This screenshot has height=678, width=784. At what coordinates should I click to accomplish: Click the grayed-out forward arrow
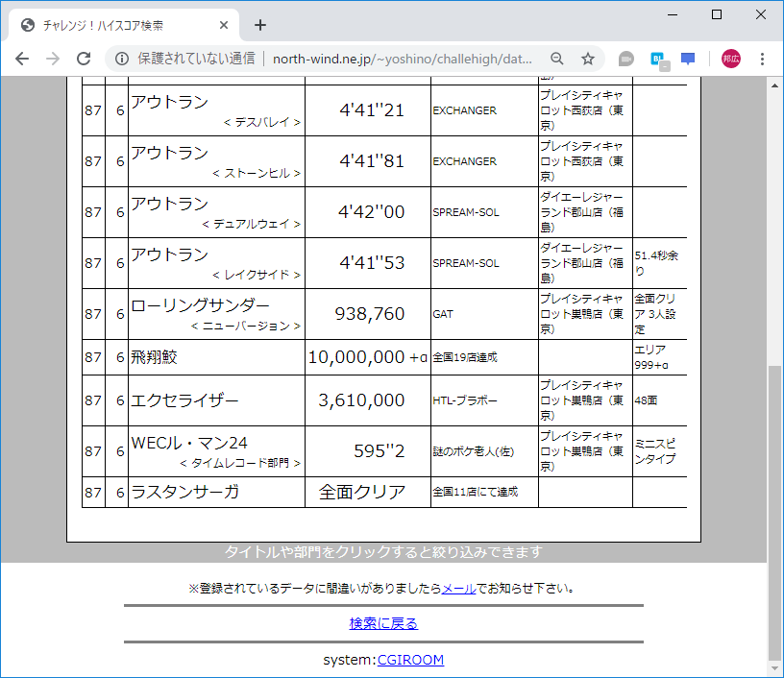(52, 59)
